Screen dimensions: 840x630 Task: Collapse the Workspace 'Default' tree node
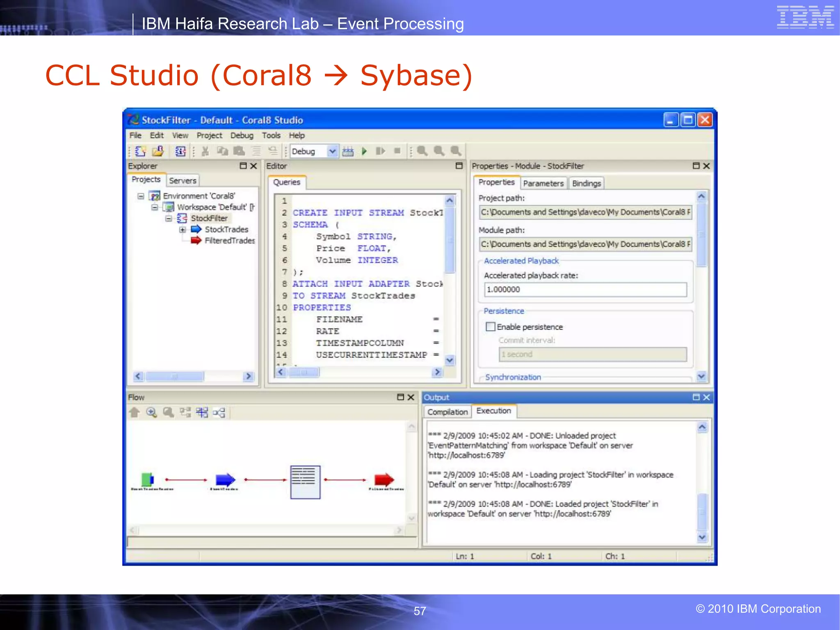pos(155,207)
